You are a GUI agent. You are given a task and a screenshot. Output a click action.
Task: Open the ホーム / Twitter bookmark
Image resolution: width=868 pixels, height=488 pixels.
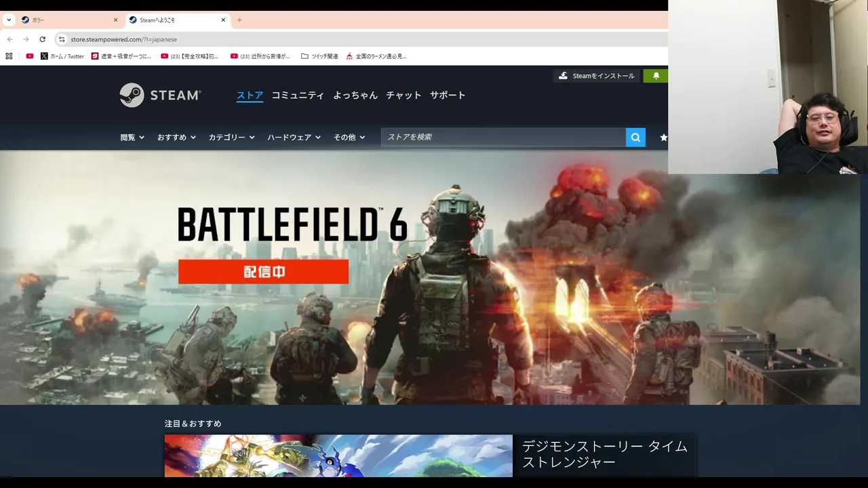coord(62,56)
